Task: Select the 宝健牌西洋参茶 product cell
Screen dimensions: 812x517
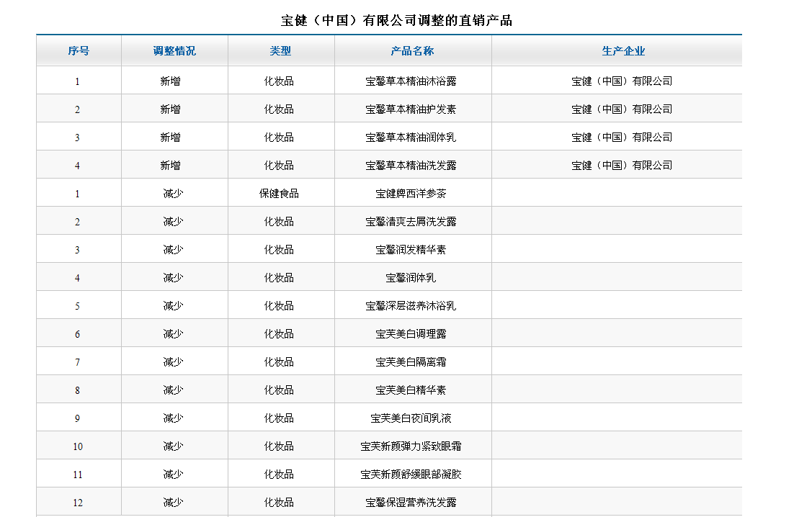Action: click(x=411, y=194)
